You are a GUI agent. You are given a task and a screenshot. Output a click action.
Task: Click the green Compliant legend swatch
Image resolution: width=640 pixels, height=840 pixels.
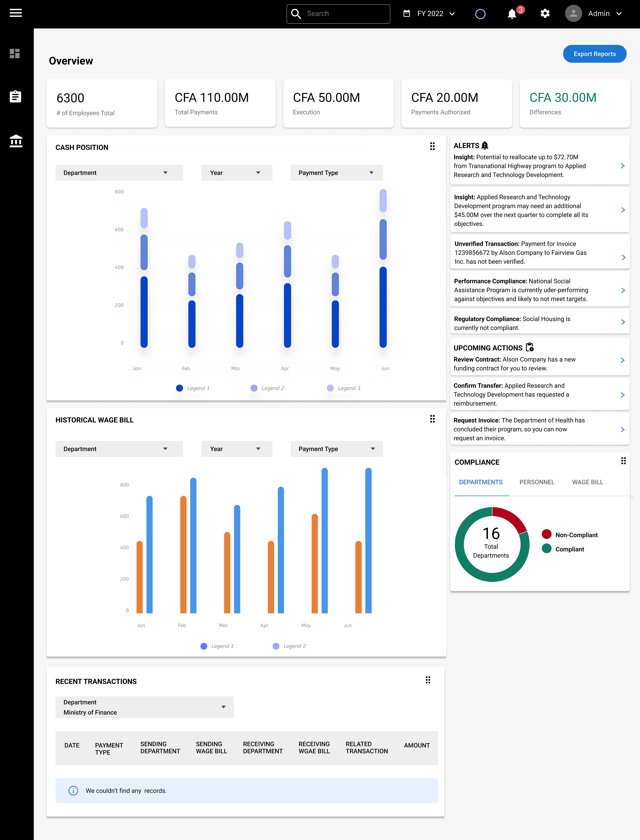[547, 548]
